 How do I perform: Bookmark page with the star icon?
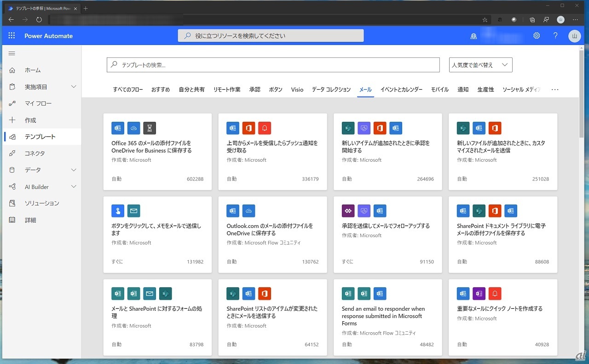click(x=485, y=20)
